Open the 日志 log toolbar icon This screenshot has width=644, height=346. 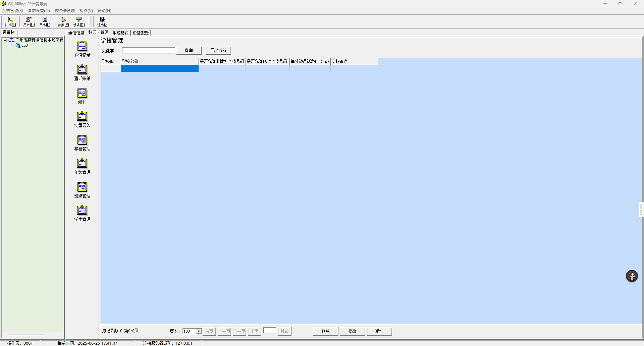45,22
